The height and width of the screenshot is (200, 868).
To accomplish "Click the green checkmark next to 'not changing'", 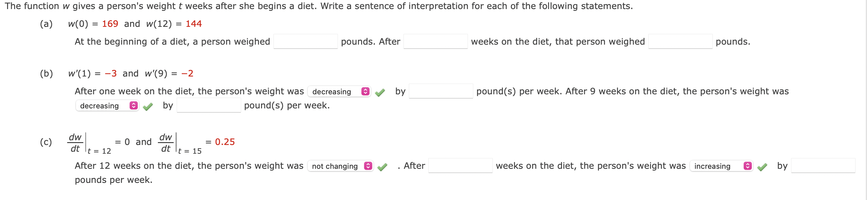I will pyautogui.click(x=382, y=167).
